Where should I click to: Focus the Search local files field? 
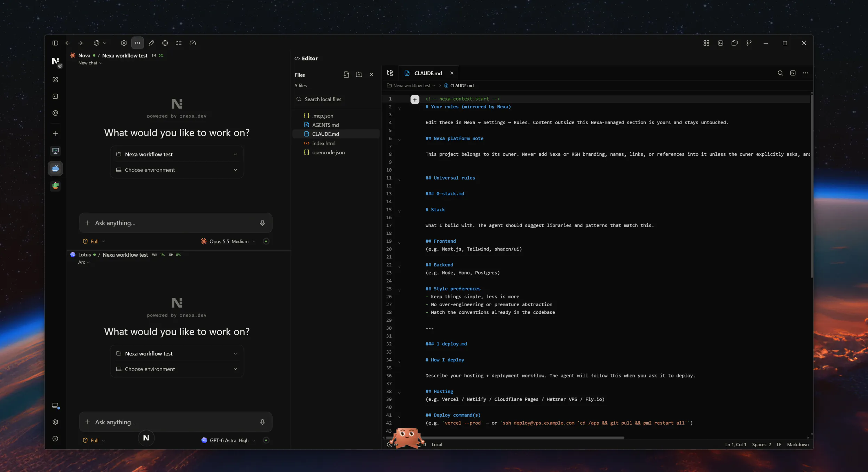pos(336,99)
